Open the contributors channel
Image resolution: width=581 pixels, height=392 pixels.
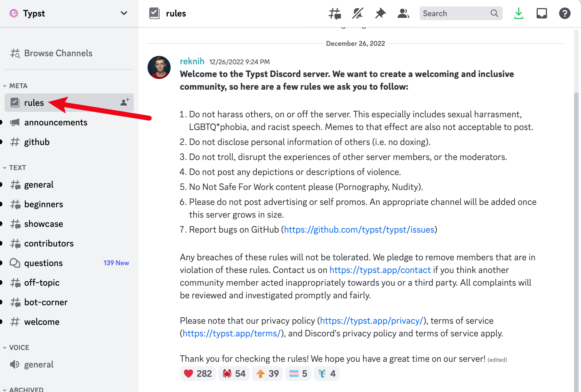pos(69,243)
